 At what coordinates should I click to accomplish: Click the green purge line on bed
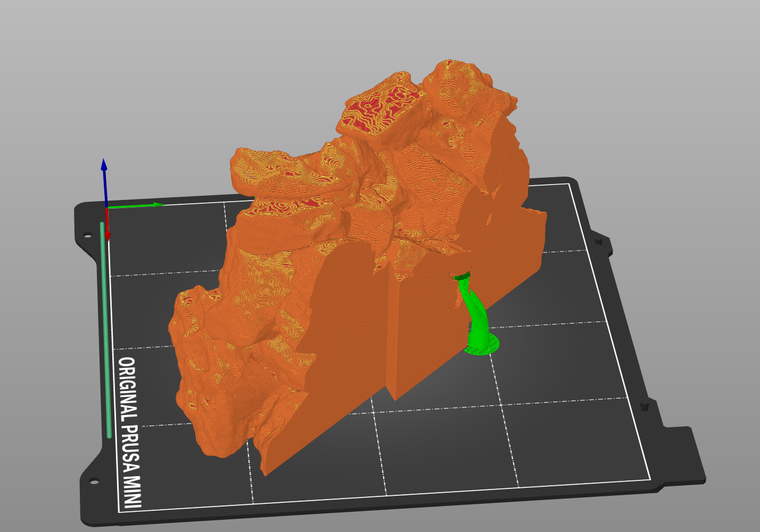(105, 330)
